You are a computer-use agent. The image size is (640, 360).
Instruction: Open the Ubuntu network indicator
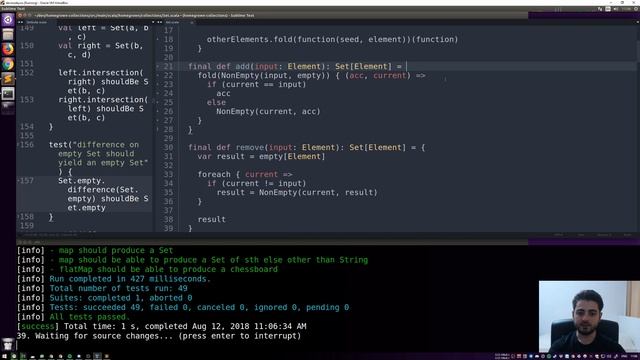600,9
